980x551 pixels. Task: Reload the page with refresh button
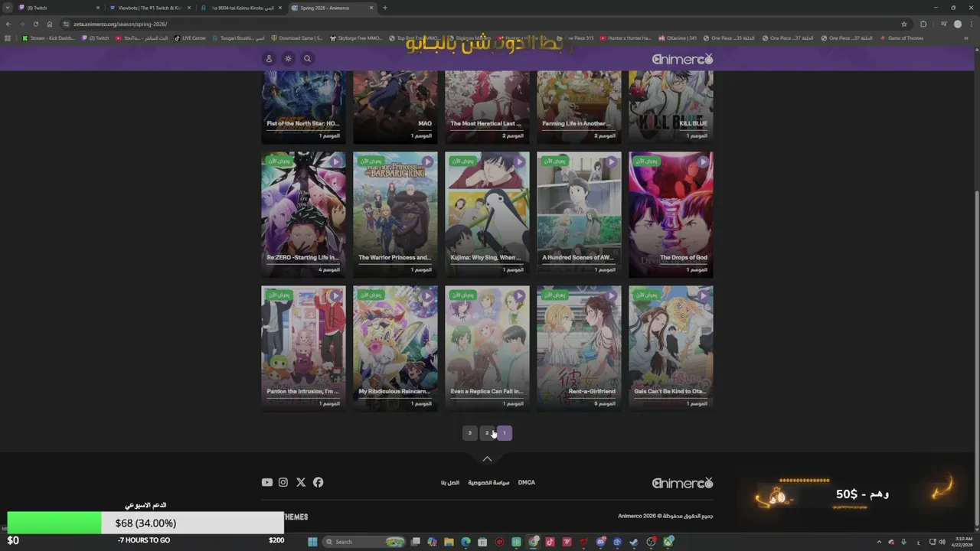[35, 24]
